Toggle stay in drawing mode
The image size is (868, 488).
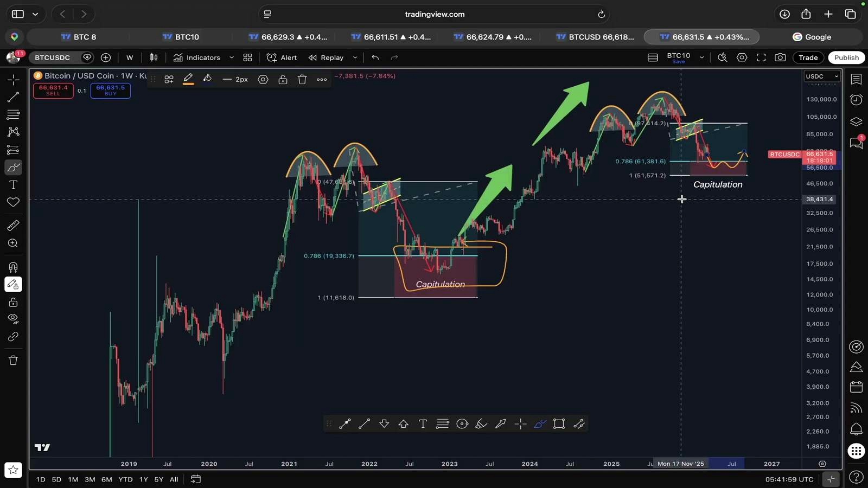(x=13, y=285)
